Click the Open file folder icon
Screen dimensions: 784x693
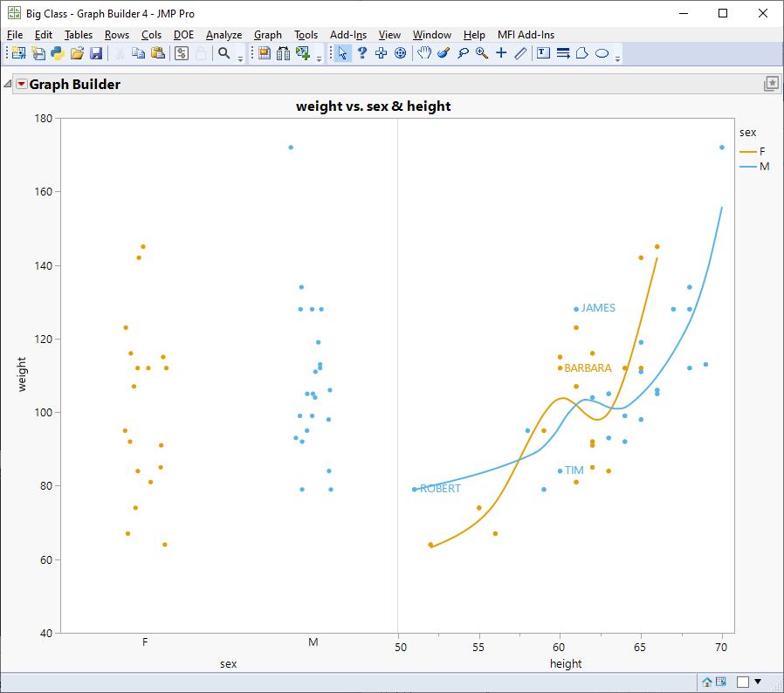77,53
